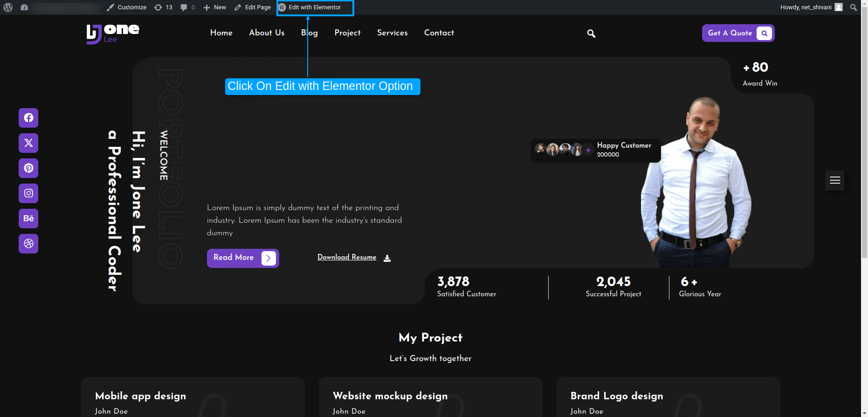The image size is (868, 417).
Task: Expand the New content menu
Action: point(215,7)
